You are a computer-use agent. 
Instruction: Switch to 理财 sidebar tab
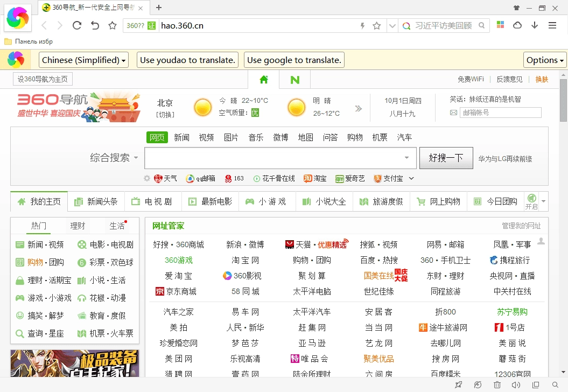[78, 226]
